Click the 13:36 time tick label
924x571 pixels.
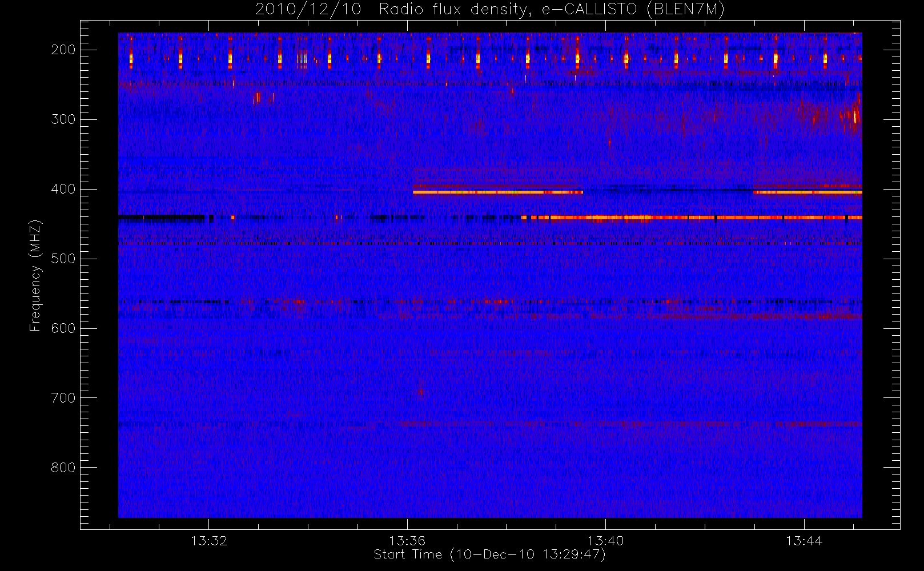tap(407, 540)
